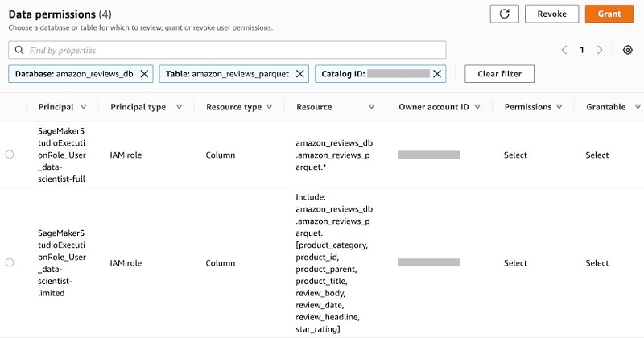Viewport: 644px width, 338px height.
Task: Click the Permissions column header
Action: [528, 107]
